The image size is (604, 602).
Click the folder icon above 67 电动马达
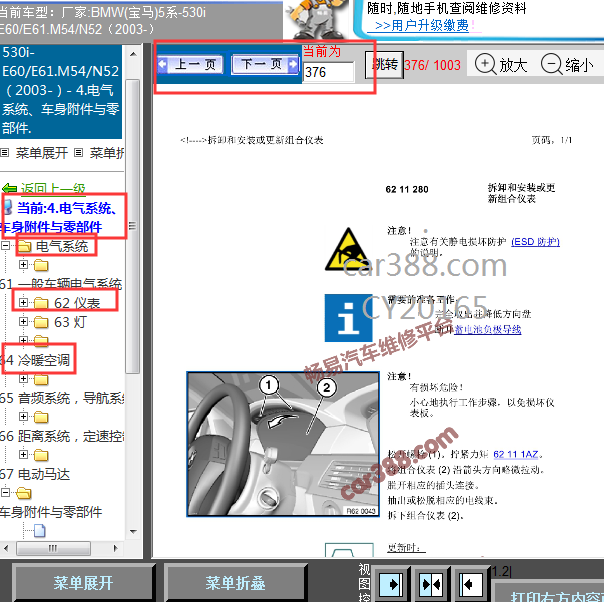point(41,455)
